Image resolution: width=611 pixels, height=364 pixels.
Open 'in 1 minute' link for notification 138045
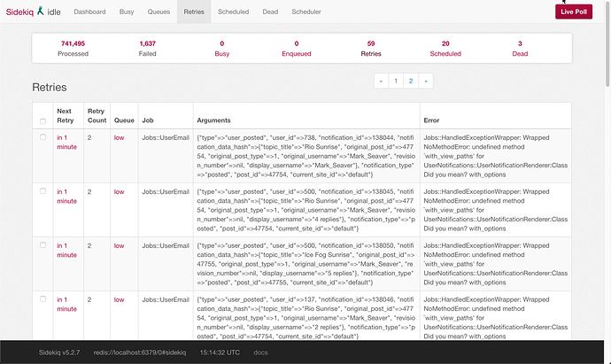point(66,197)
